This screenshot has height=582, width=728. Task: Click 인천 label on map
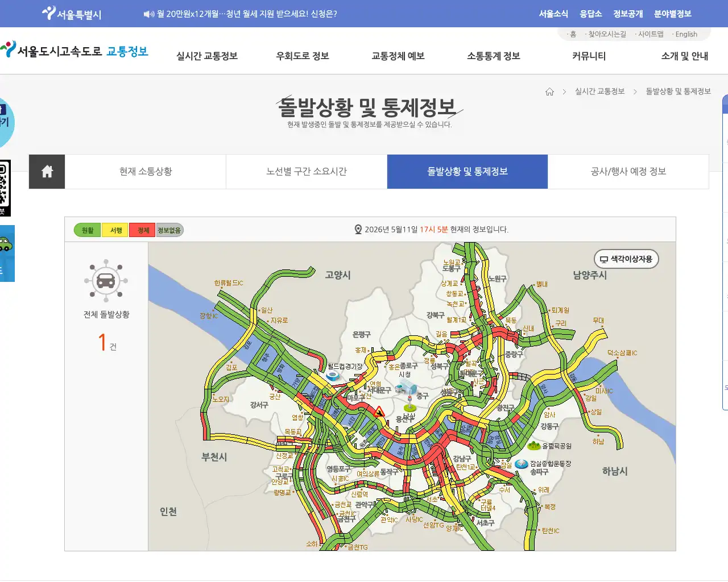[x=168, y=512]
